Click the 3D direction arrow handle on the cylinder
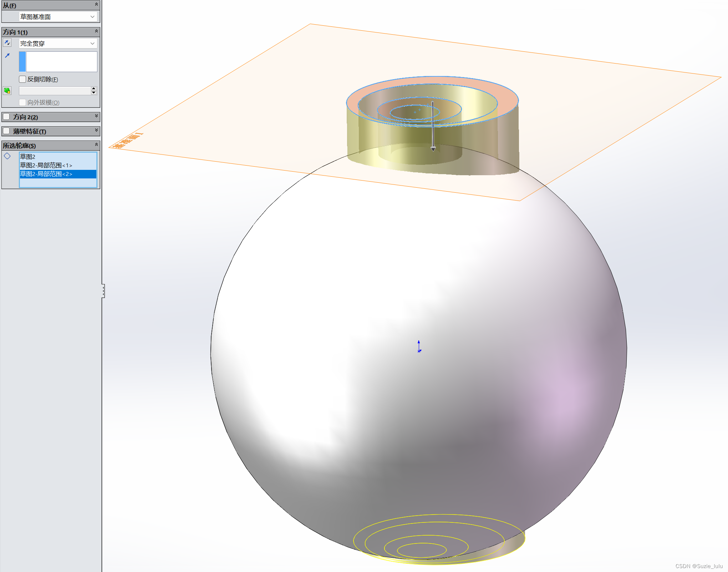Viewport: 728px width, 572px height. tap(433, 148)
